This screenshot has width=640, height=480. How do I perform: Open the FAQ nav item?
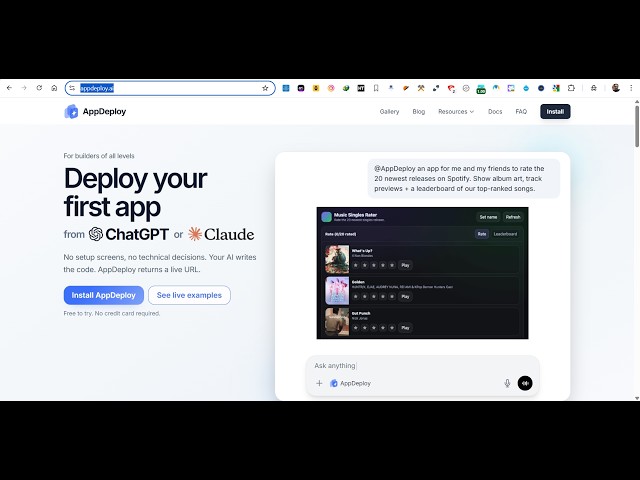point(521,111)
